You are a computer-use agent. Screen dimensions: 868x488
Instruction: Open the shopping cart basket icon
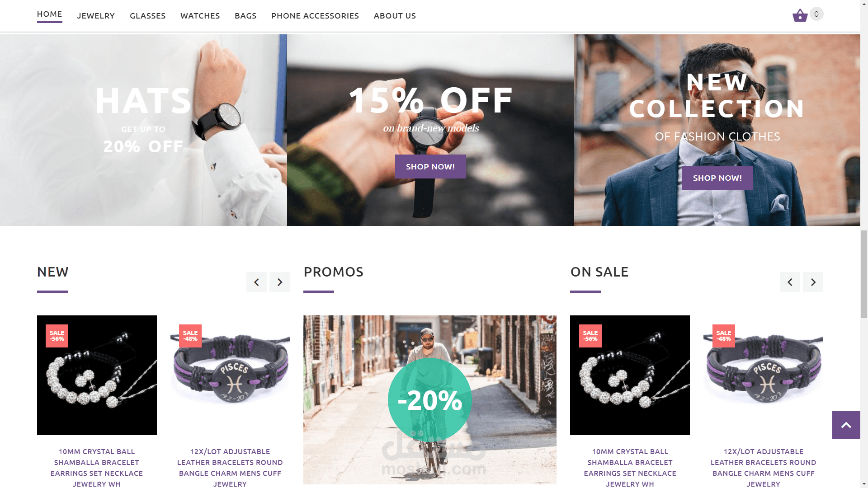(800, 15)
